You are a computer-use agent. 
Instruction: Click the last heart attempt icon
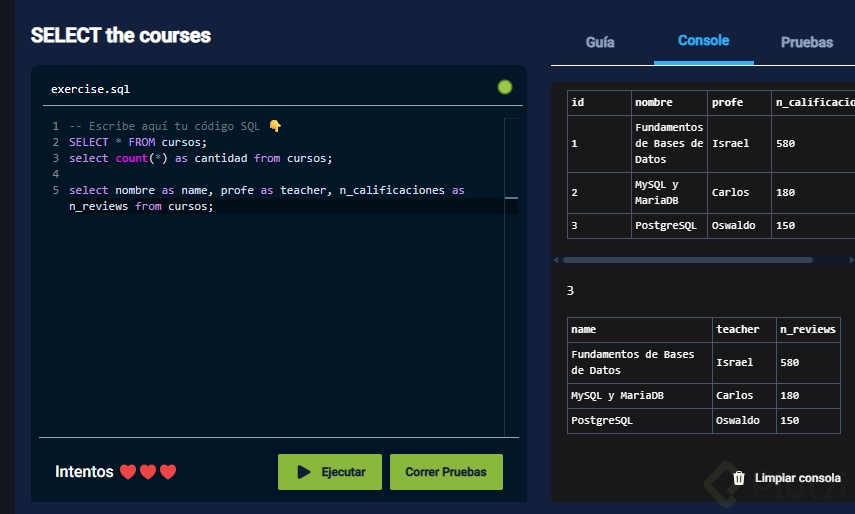click(168, 472)
